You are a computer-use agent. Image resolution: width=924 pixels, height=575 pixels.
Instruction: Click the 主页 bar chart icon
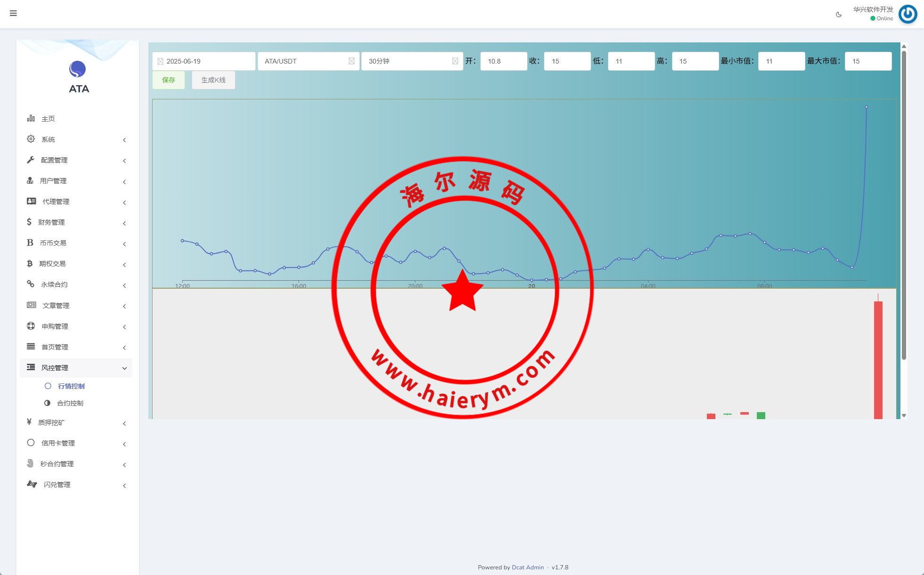click(x=31, y=118)
